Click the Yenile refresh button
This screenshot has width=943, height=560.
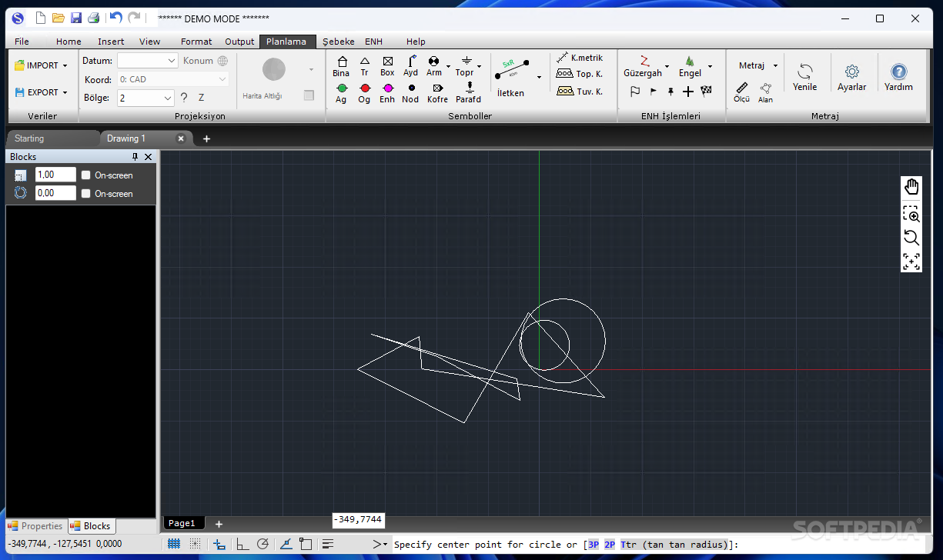pyautogui.click(x=805, y=77)
